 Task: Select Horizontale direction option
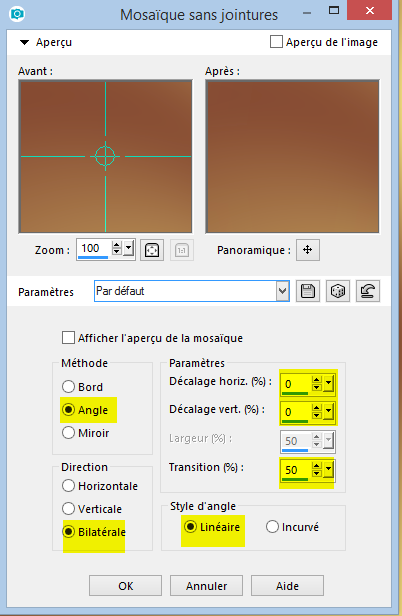coord(68,486)
